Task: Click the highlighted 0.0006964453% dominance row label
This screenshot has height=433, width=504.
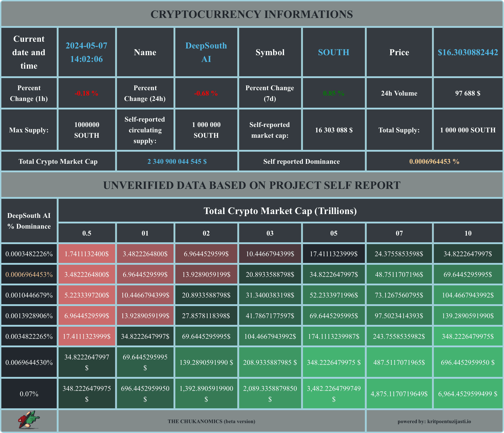Action: click(29, 275)
